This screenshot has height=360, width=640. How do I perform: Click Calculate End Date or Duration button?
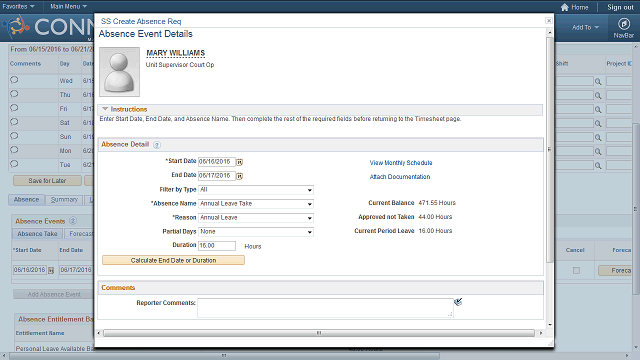coord(173,260)
